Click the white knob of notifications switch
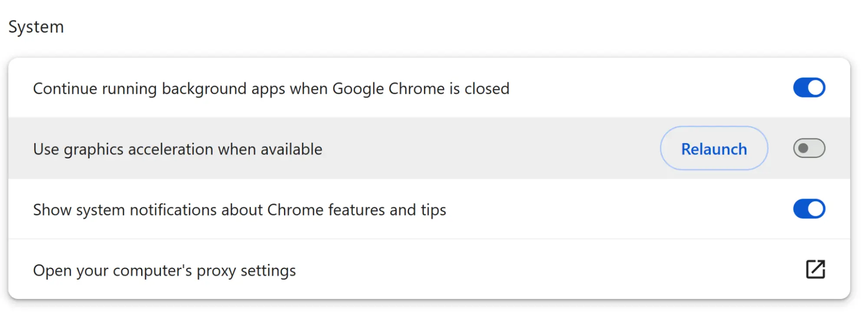 pyautogui.click(x=816, y=209)
